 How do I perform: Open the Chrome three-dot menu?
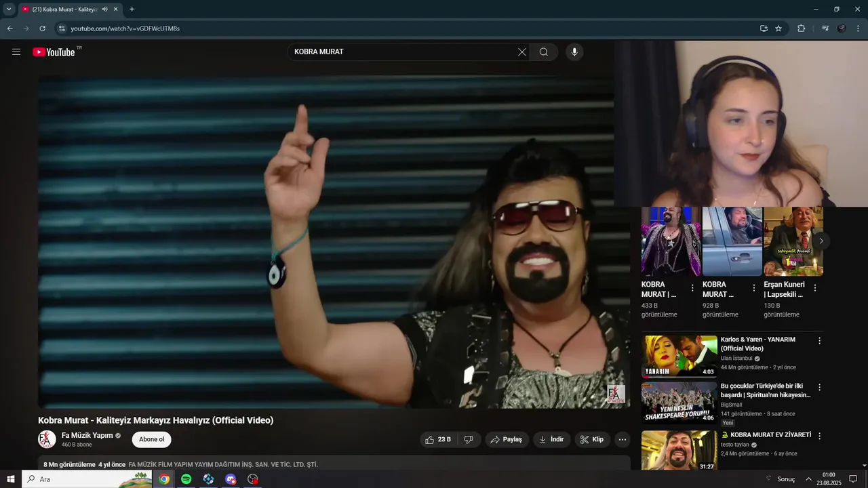coord(859,28)
